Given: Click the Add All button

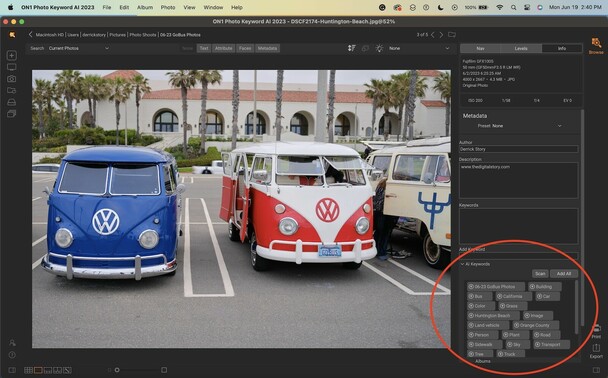Looking at the screenshot, I should (564, 274).
